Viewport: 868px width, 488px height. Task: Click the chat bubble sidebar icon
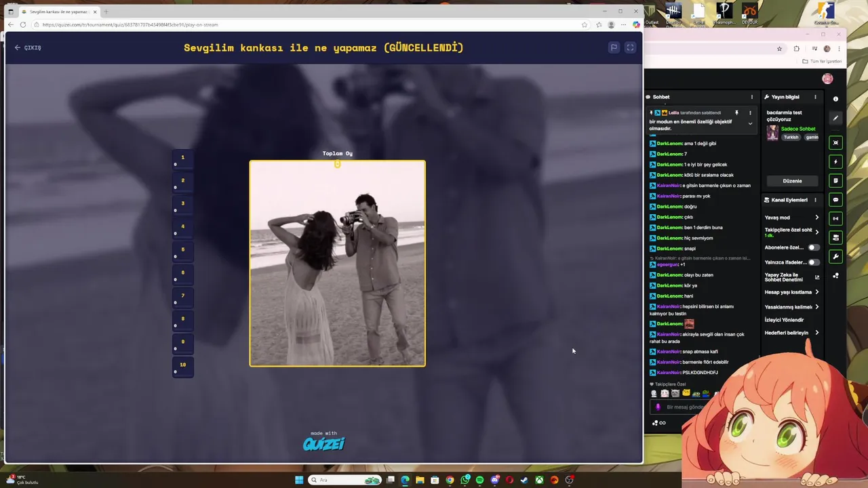[835, 199]
